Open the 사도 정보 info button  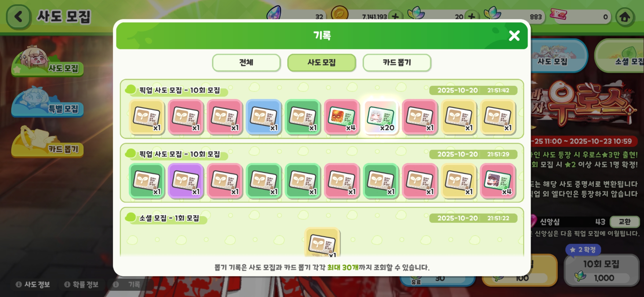click(x=33, y=284)
